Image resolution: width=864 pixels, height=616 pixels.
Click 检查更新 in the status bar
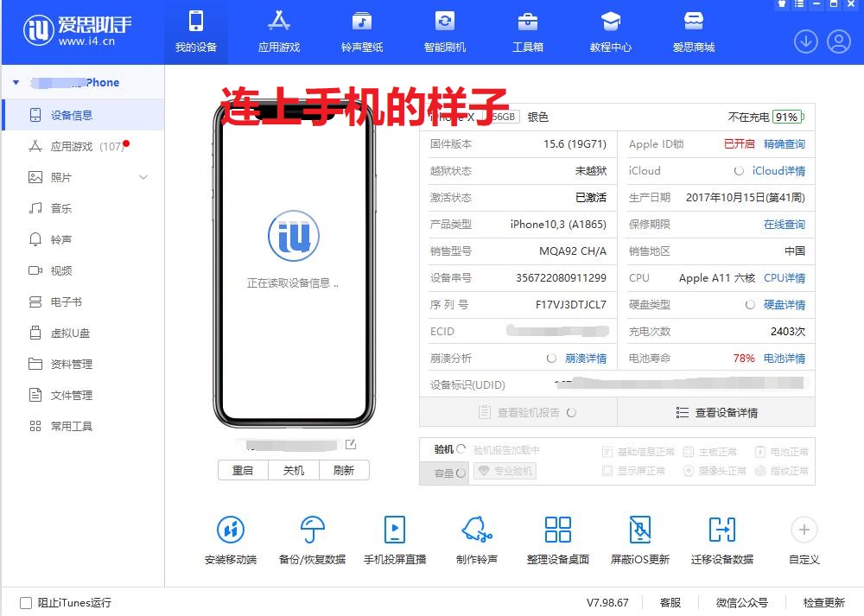point(823,603)
